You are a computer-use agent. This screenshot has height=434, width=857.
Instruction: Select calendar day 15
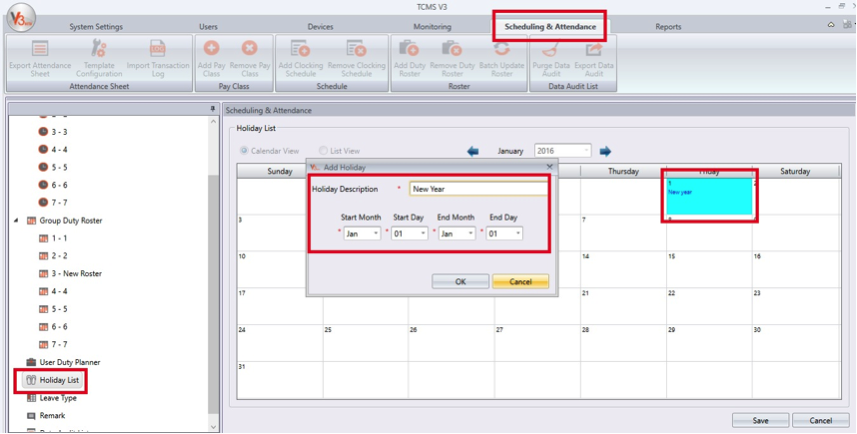(709, 269)
